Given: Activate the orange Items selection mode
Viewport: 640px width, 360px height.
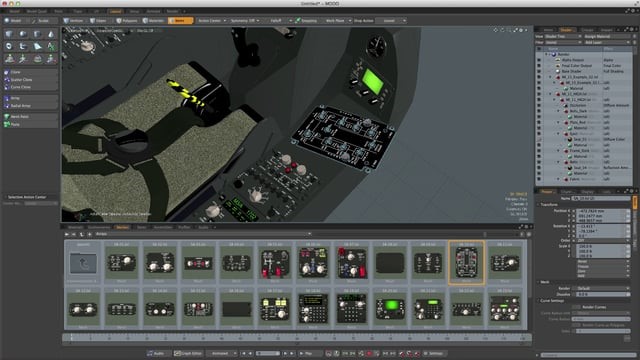Looking at the screenshot, I should [180, 20].
